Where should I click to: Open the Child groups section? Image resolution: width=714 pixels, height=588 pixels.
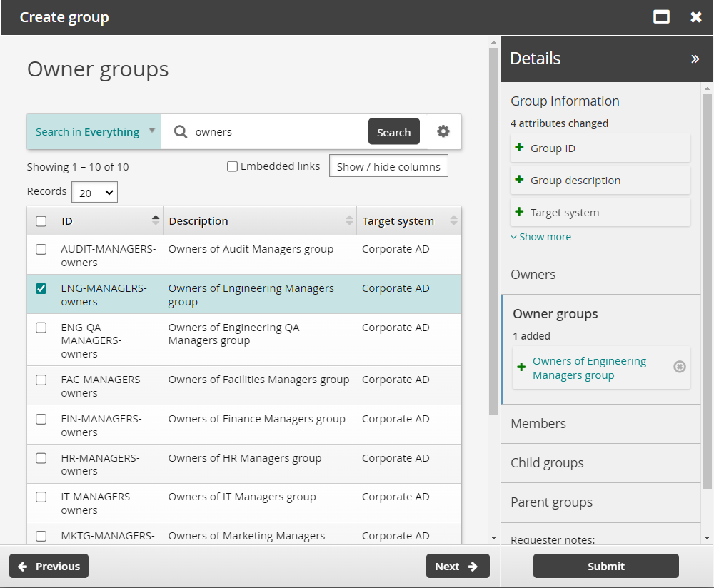[547, 462]
